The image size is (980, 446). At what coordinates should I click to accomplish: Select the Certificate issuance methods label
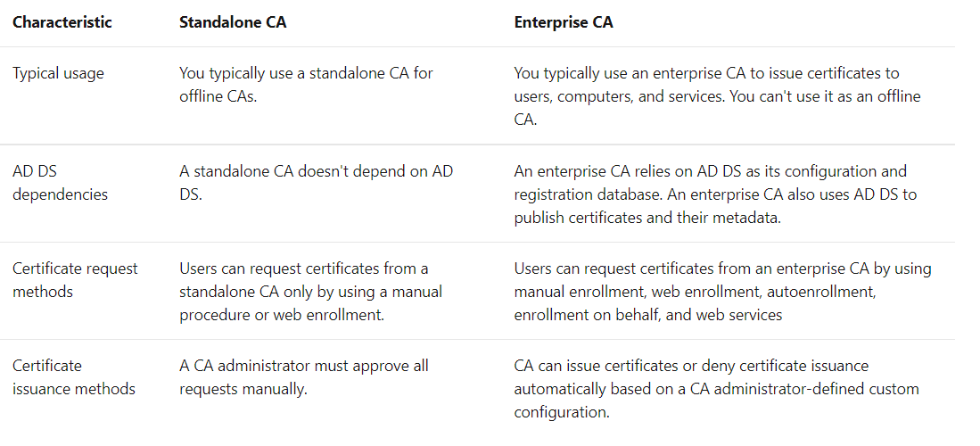74,377
